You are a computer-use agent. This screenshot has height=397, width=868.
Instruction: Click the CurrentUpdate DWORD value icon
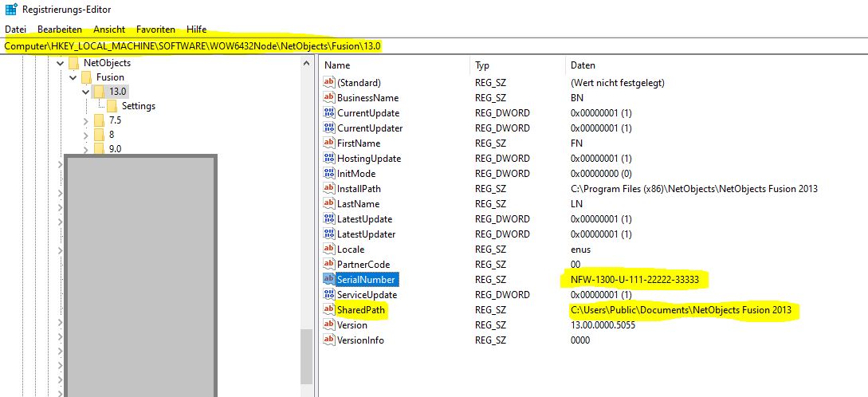point(329,113)
